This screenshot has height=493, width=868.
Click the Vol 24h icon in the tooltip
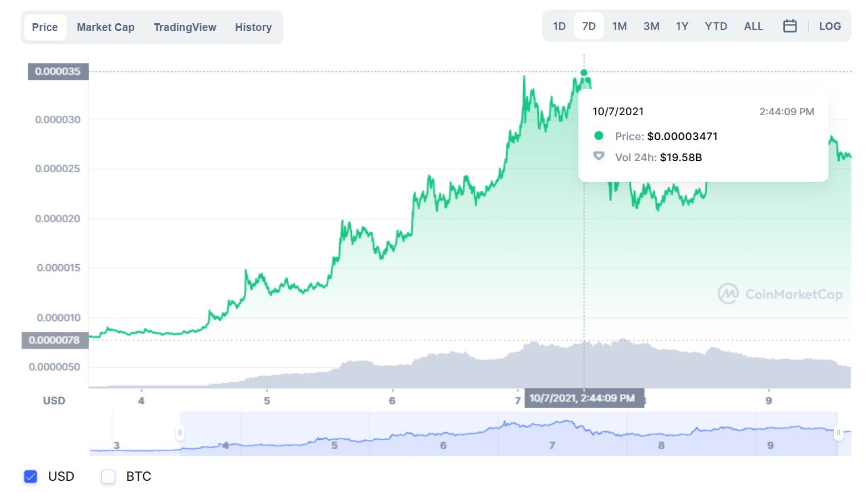[x=599, y=157]
